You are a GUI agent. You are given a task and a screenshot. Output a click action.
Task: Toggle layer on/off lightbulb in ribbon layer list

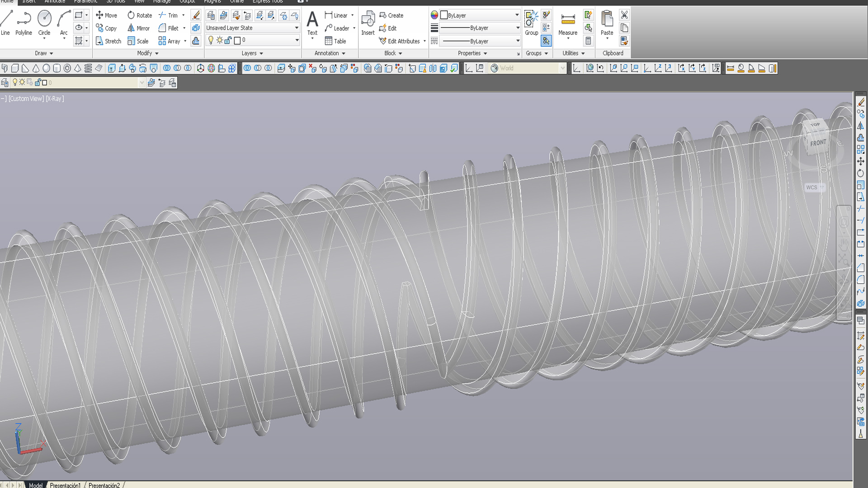click(x=211, y=40)
